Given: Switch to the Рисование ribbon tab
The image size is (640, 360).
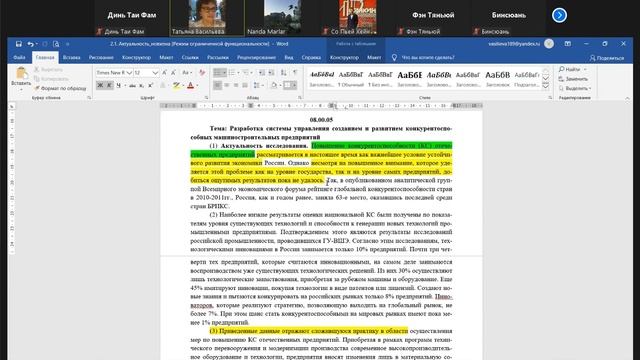Looking at the screenshot, I should pos(101,58).
